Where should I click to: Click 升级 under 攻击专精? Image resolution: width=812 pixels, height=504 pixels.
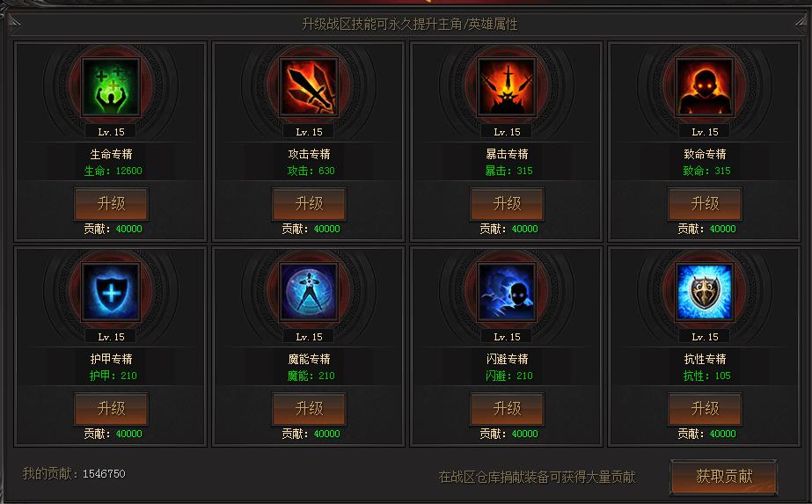pyautogui.click(x=309, y=203)
